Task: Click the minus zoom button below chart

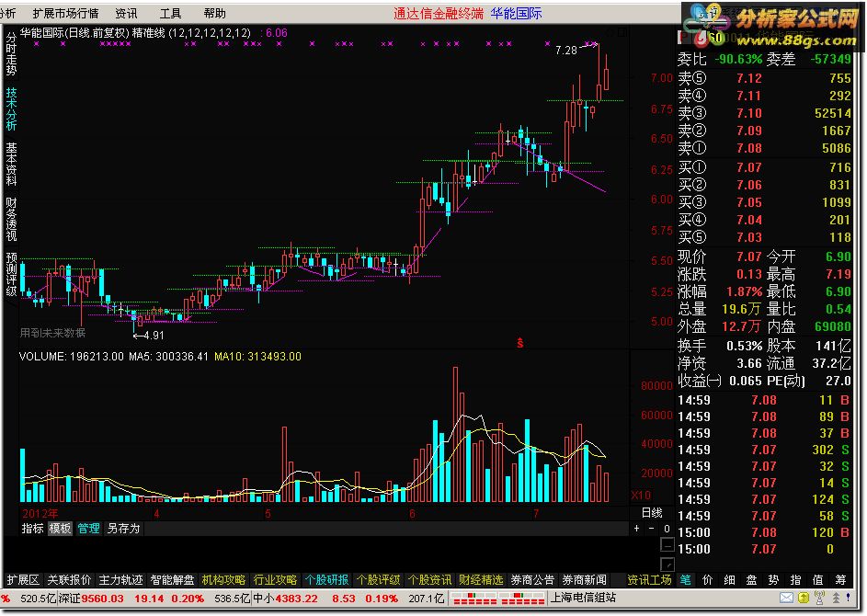Action: (651, 529)
